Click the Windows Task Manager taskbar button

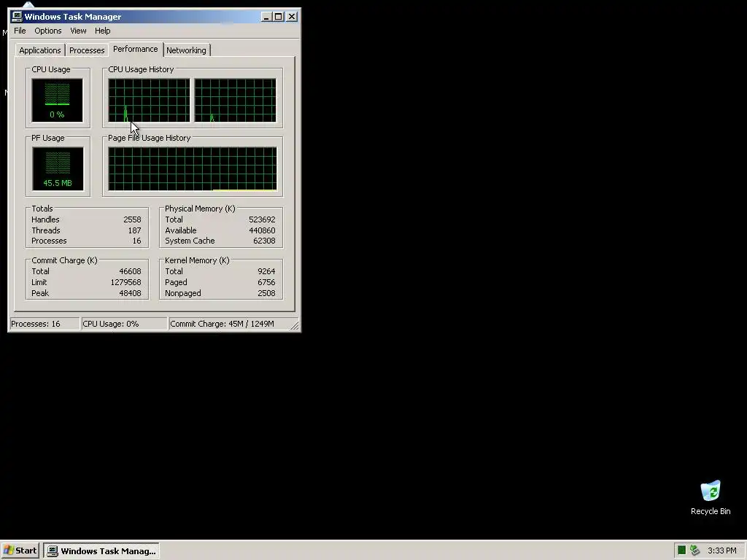(101, 551)
